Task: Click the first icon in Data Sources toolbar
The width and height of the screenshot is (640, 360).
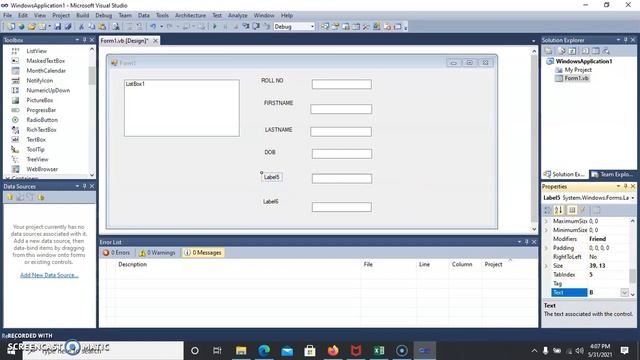Action: (9, 197)
